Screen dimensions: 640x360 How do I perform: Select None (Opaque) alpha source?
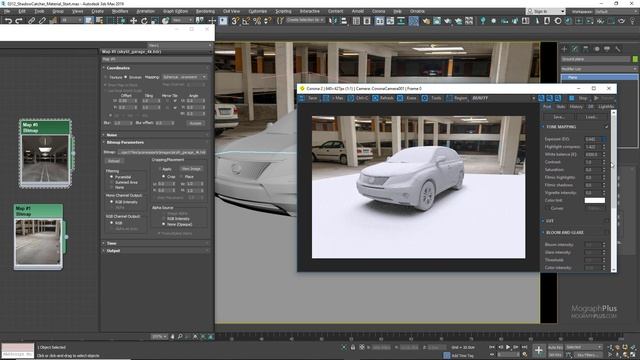(x=164, y=224)
